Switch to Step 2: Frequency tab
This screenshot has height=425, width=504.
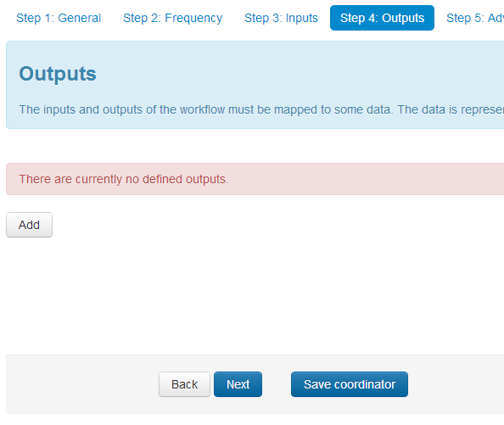click(x=172, y=18)
